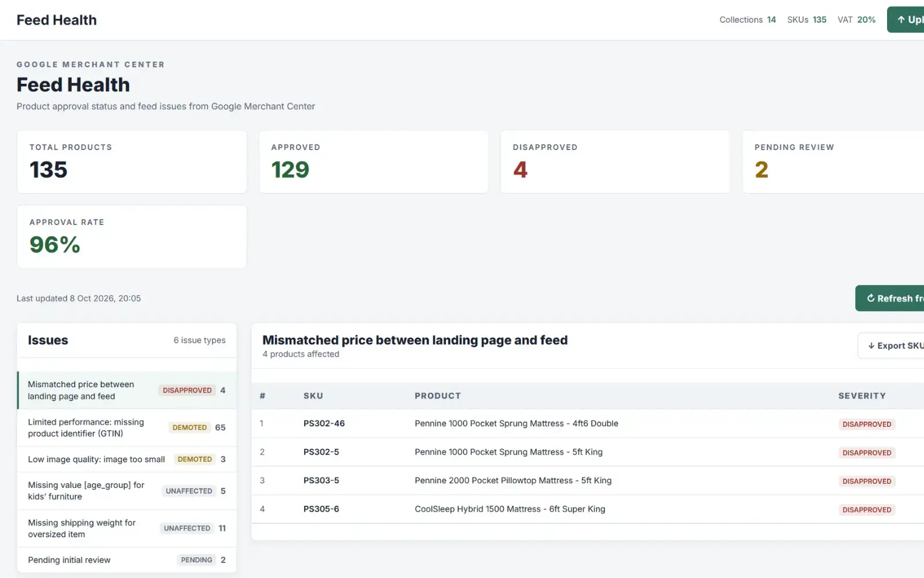Viewport: 924px width, 578px height.
Task: Click Pennine 2000 Pocket Pillowtop Mattress product
Action: (513, 480)
